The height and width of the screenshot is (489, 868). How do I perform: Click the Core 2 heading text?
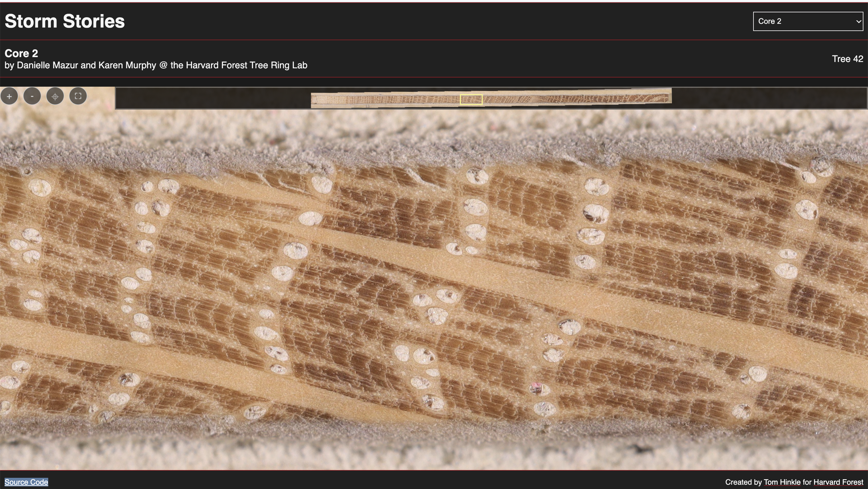pyautogui.click(x=21, y=53)
